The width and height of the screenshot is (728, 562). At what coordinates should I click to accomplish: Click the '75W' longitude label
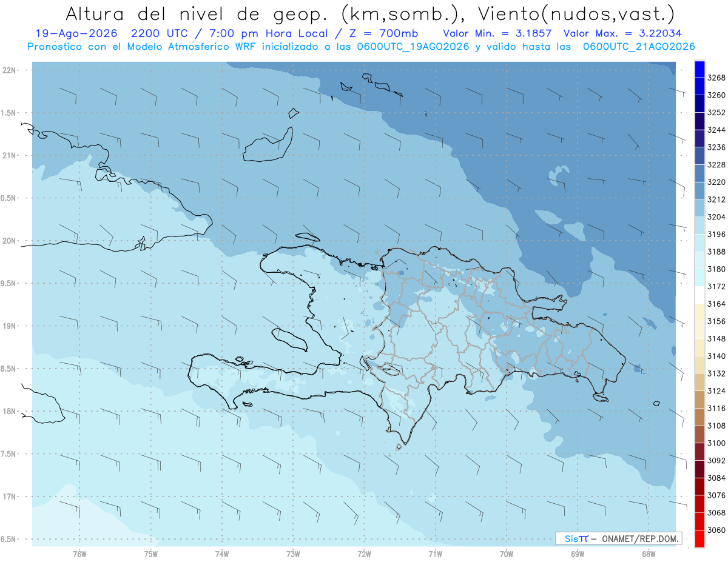coord(151,554)
